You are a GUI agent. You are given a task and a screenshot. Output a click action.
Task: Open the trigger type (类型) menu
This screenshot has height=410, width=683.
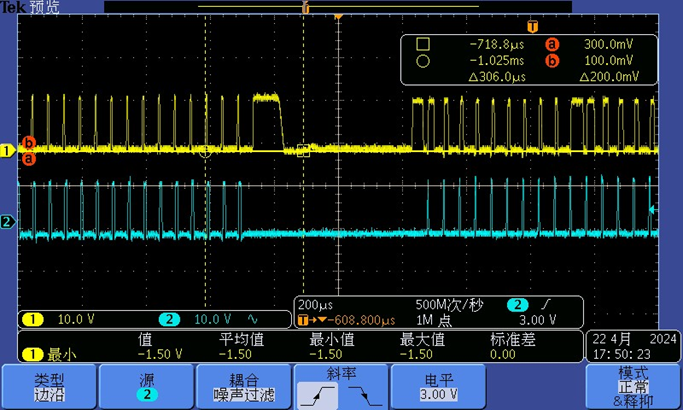[x=48, y=386]
